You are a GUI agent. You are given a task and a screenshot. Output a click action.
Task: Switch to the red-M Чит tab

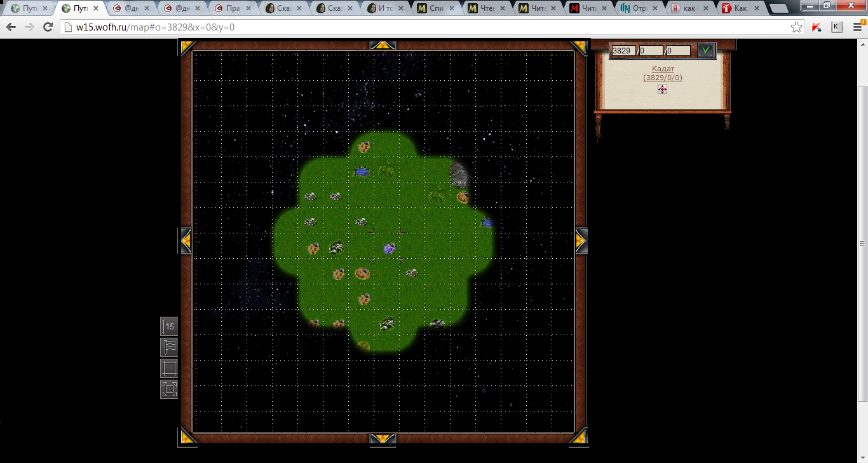tap(588, 9)
